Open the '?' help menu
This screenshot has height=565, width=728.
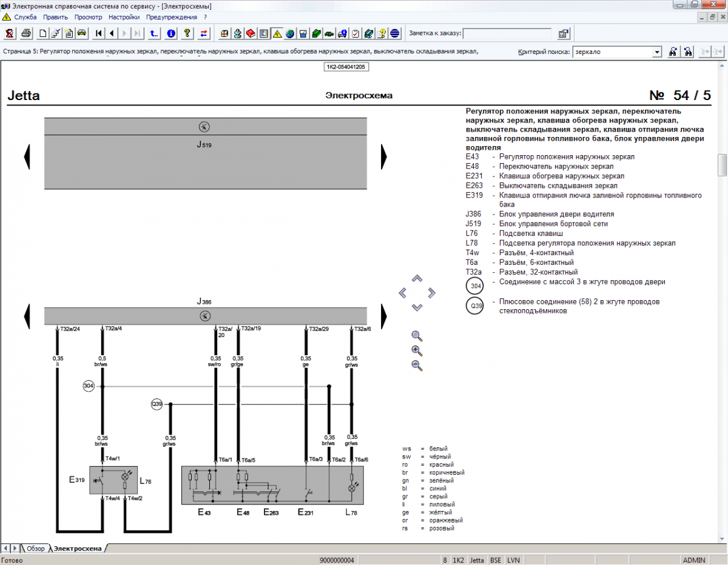[205, 17]
